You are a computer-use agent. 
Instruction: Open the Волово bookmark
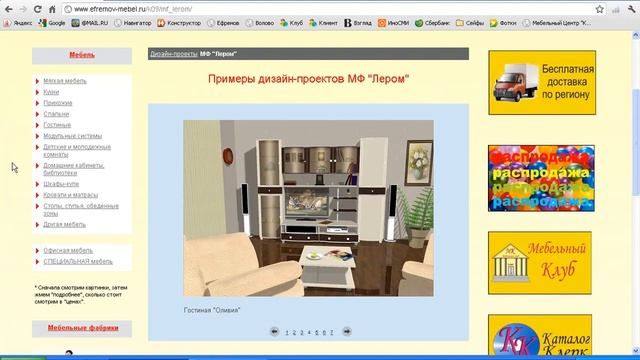click(x=260, y=23)
